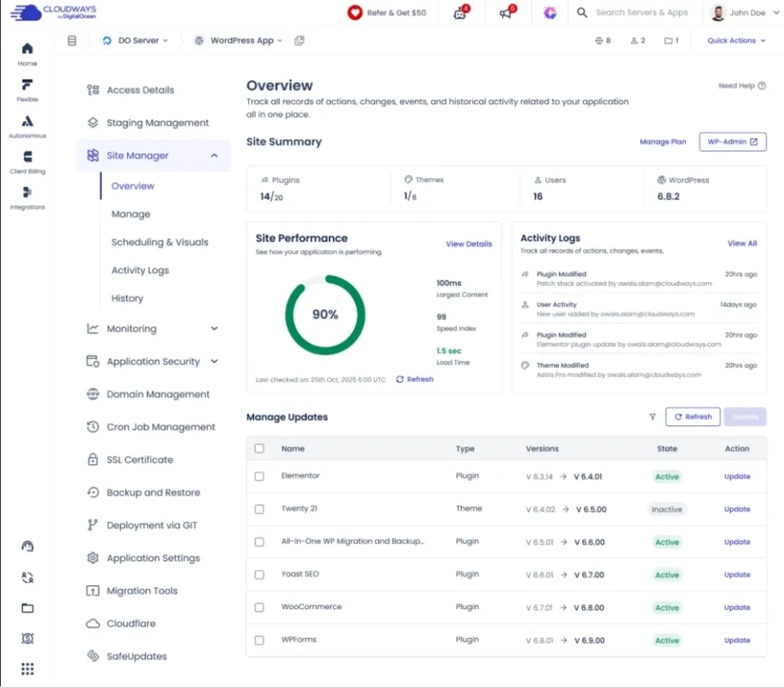Select Manage under Site Manager

(x=130, y=215)
